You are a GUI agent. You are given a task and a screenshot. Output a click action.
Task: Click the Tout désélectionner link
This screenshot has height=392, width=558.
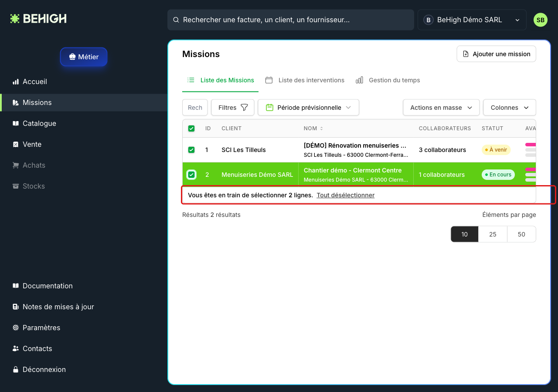(x=346, y=195)
